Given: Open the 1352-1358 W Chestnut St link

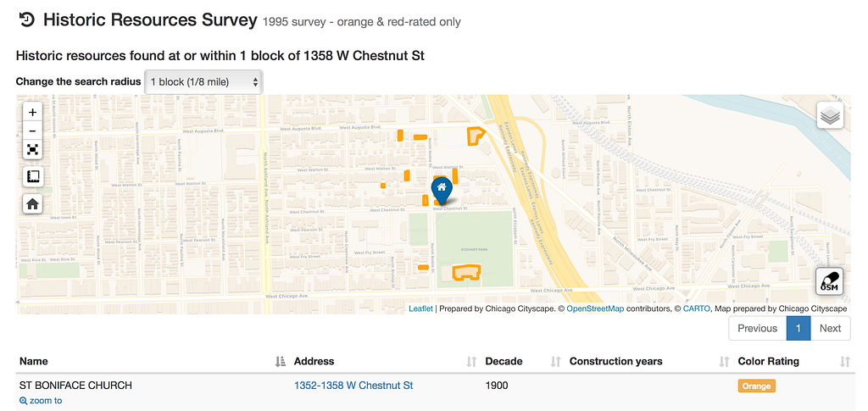Looking at the screenshot, I should (353, 386).
